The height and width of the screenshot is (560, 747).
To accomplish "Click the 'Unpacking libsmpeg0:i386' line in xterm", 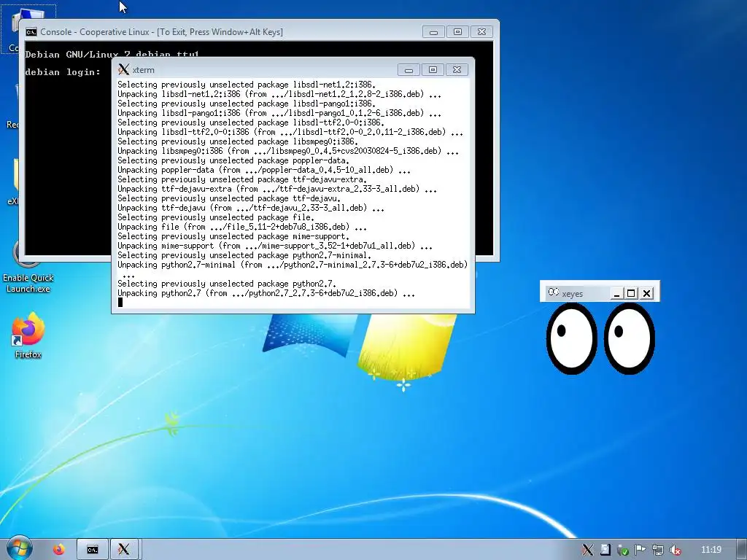I will tap(288, 151).
